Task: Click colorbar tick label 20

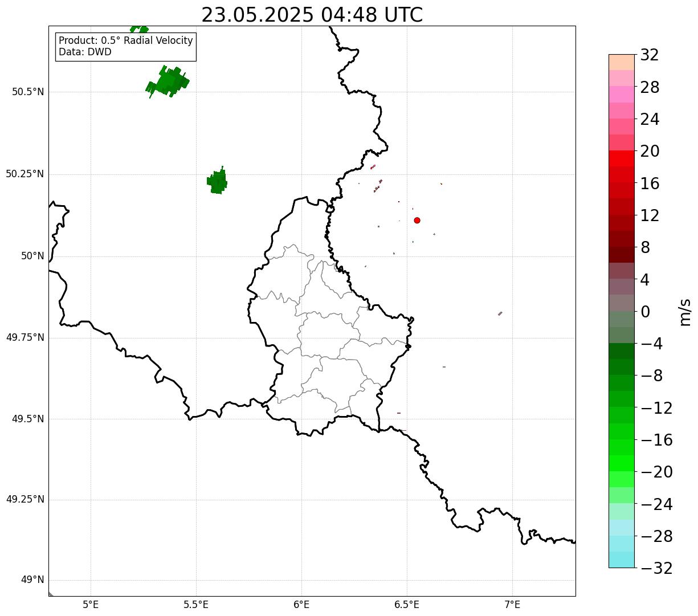Action: (x=650, y=151)
